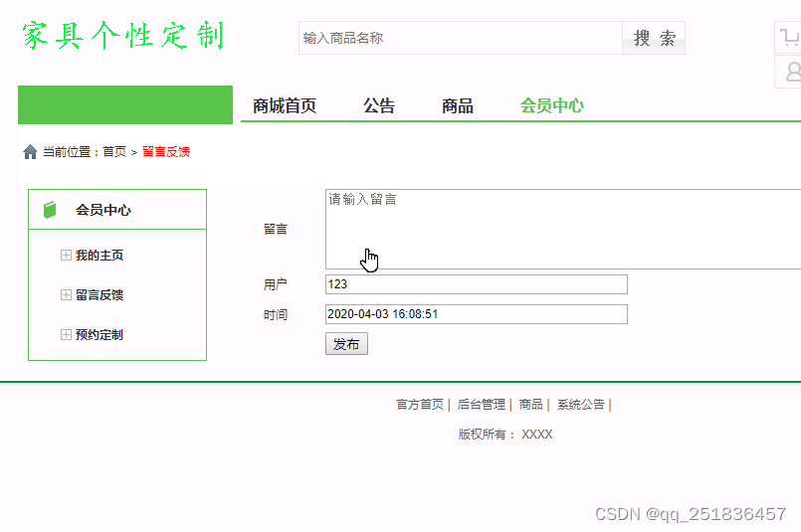Select the 会员中心 navigation tab
This screenshot has height=532, width=801.
click(552, 106)
